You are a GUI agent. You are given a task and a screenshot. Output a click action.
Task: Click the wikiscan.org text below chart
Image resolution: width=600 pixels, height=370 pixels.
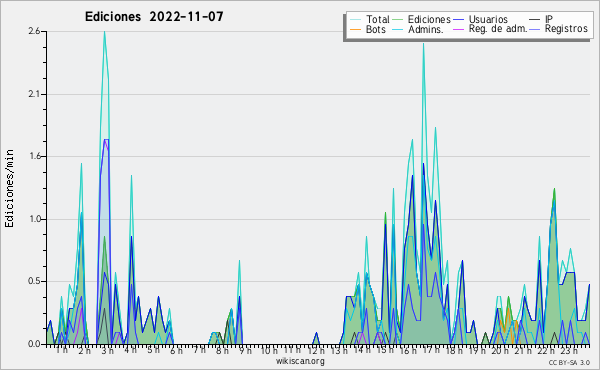[300, 361]
